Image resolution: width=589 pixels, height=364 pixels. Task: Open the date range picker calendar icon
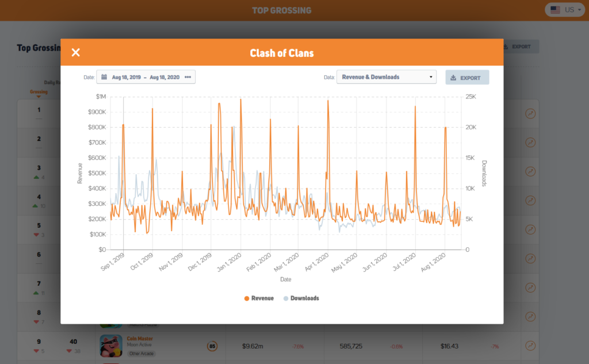click(104, 77)
